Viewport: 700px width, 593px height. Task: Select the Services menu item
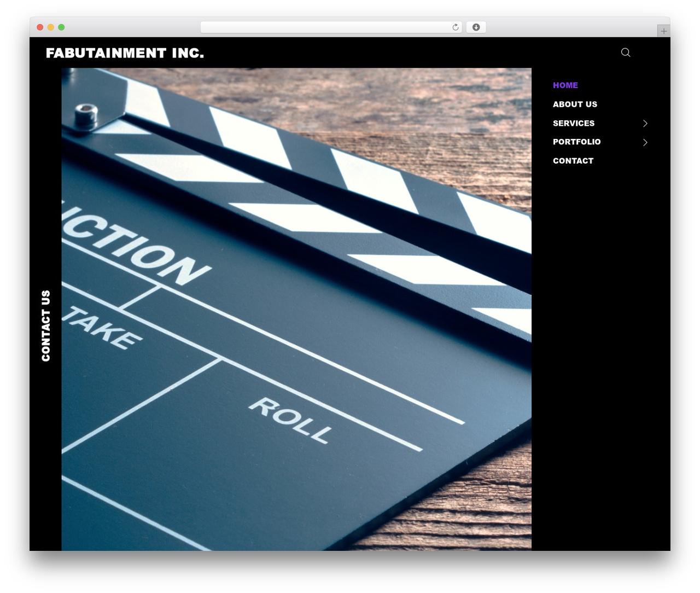click(574, 124)
